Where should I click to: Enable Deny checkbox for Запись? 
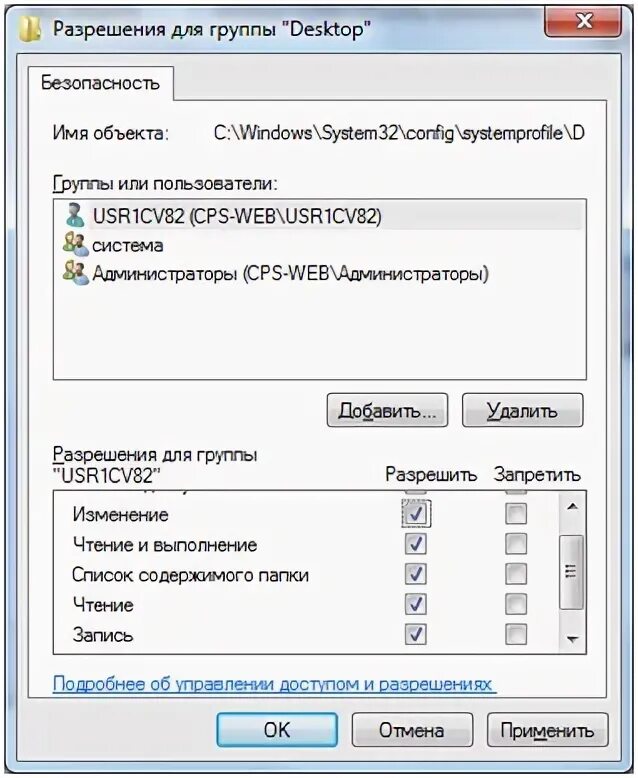point(515,634)
